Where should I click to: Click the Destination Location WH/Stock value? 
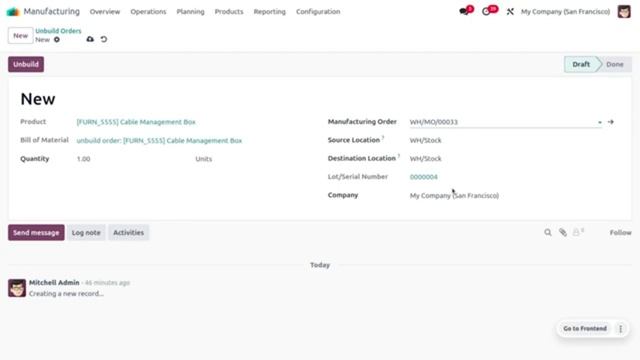point(425,158)
